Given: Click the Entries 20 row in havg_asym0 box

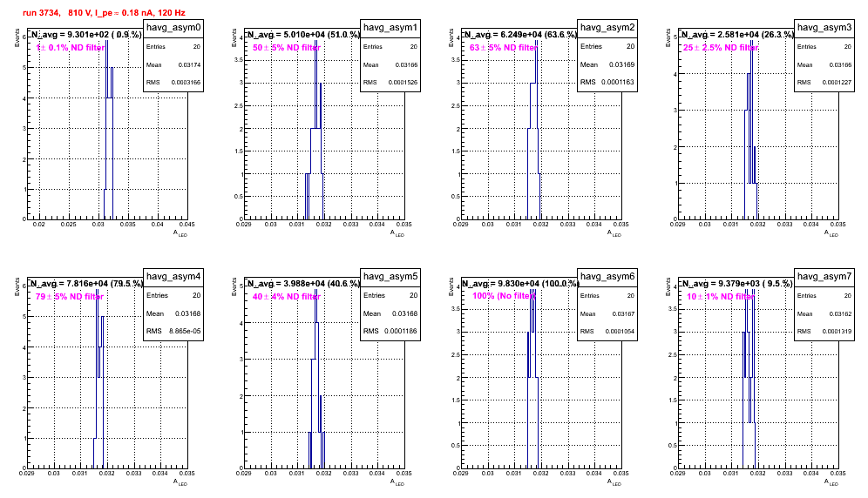Looking at the screenshot, I should [x=173, y=47].
